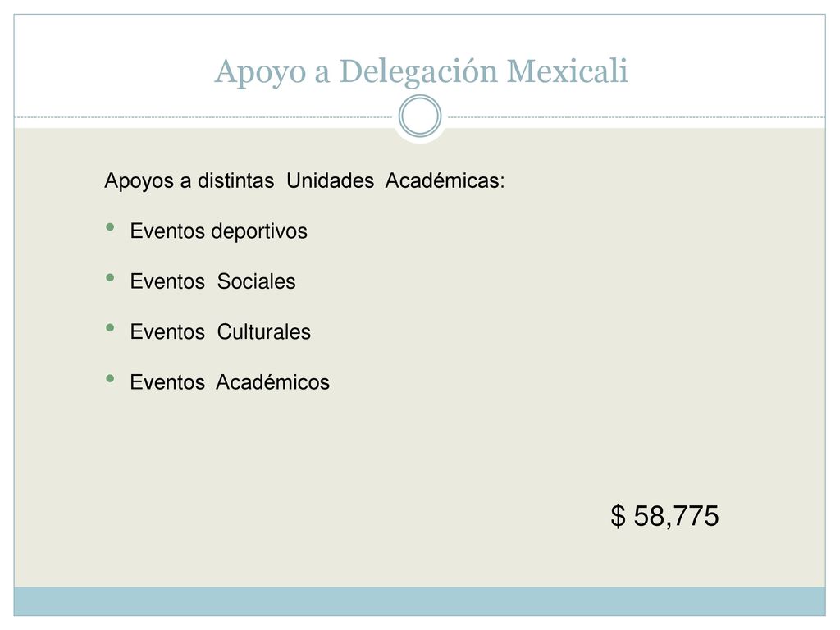Click the word Delegación in the title
The width and height of the screenshot is (840, 630).
[x=418, y=72]
